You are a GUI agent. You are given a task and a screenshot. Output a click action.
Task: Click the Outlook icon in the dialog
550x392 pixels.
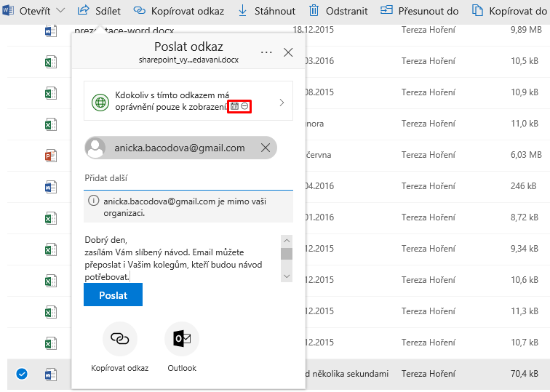(182, 339)
